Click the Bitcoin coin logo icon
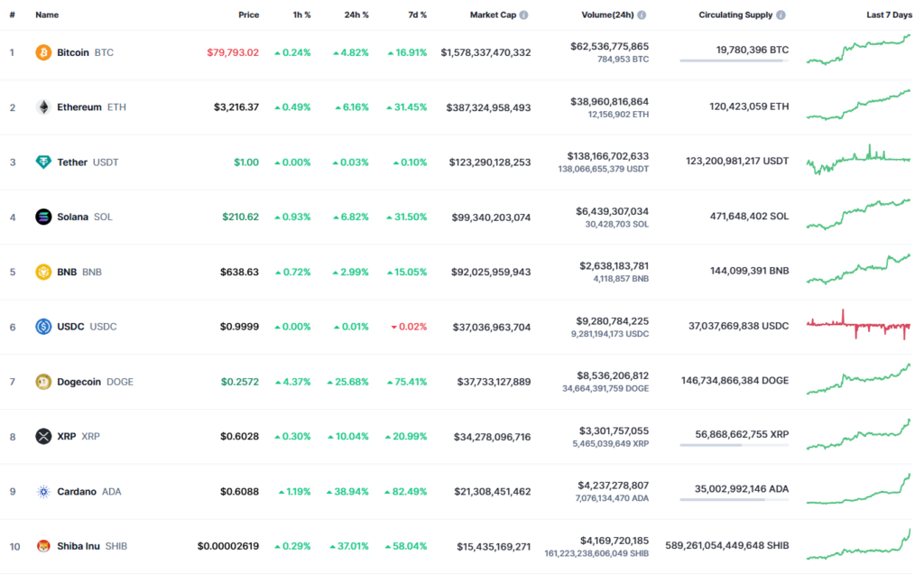The image size is (924, 574). pos(43,52)
